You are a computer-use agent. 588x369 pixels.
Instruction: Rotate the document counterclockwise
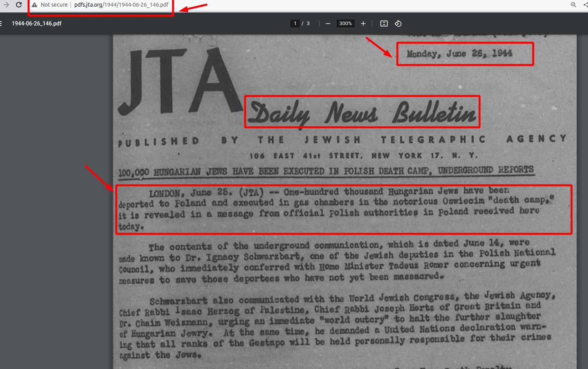click(398, 24)
